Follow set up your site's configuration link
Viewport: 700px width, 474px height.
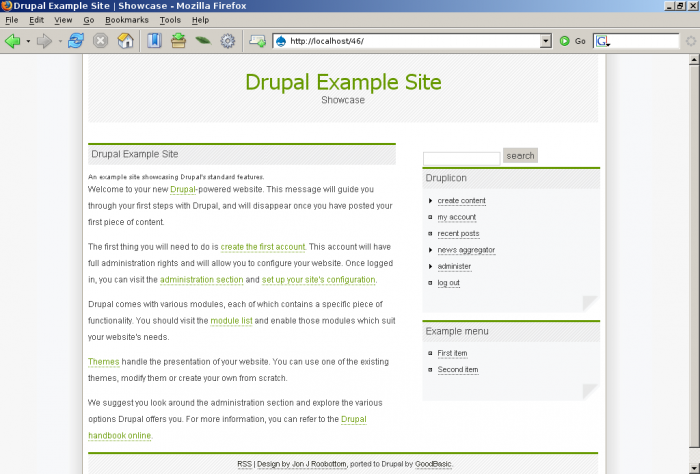[x=318, y=280]
